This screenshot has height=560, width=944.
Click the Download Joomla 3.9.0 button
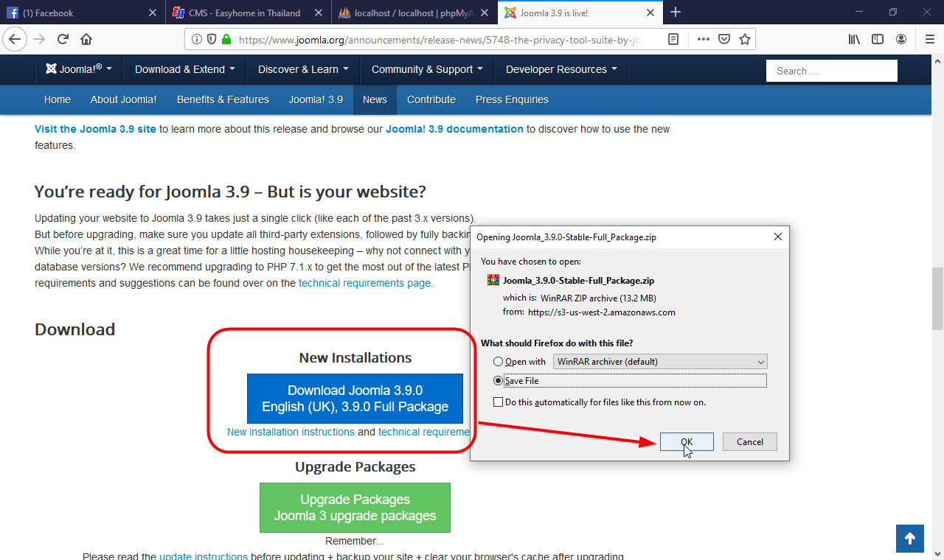[355, 399]
